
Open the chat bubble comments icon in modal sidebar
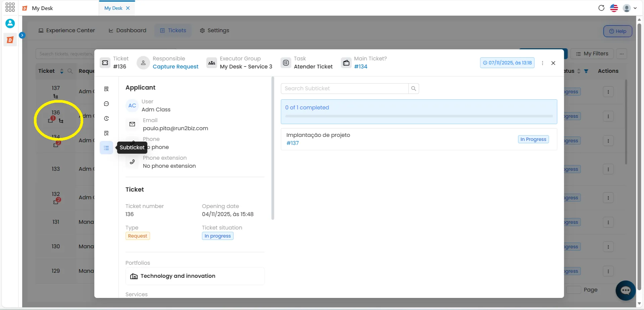pyautogui.click(x=106, y=104)
